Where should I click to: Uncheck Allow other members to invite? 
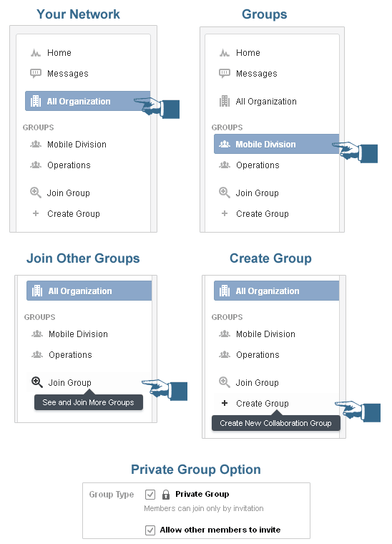pos(150,530)
